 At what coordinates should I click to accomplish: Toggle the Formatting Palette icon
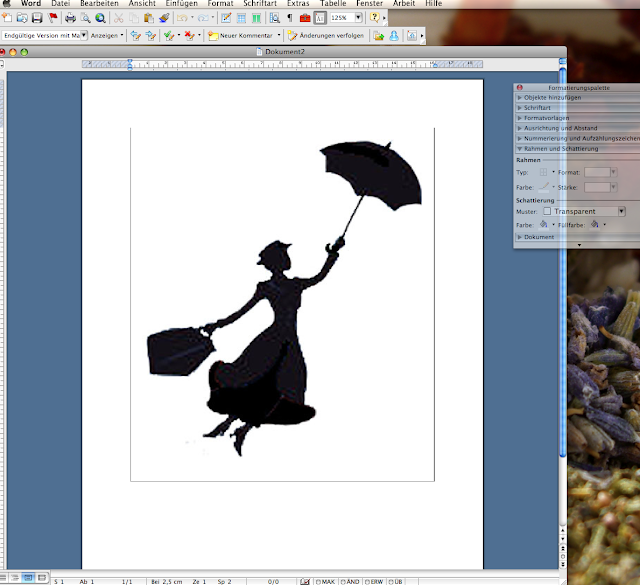pos(320,18)
